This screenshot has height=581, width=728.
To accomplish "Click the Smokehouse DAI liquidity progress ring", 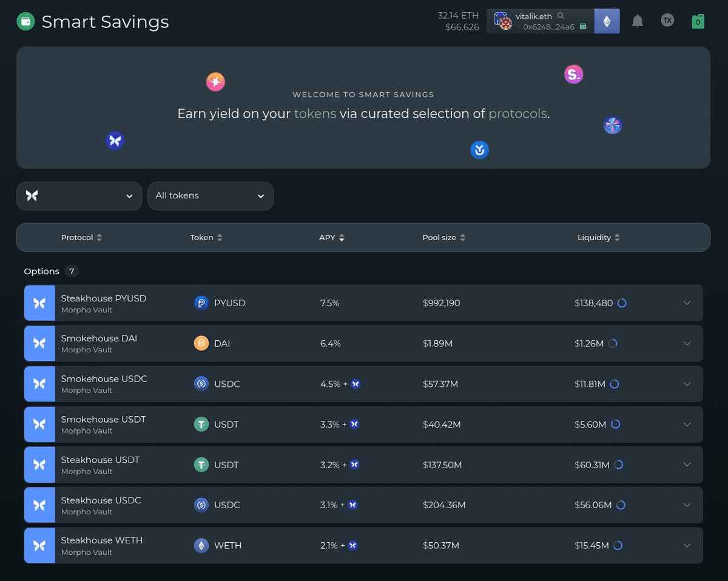I will click(613, 344).
